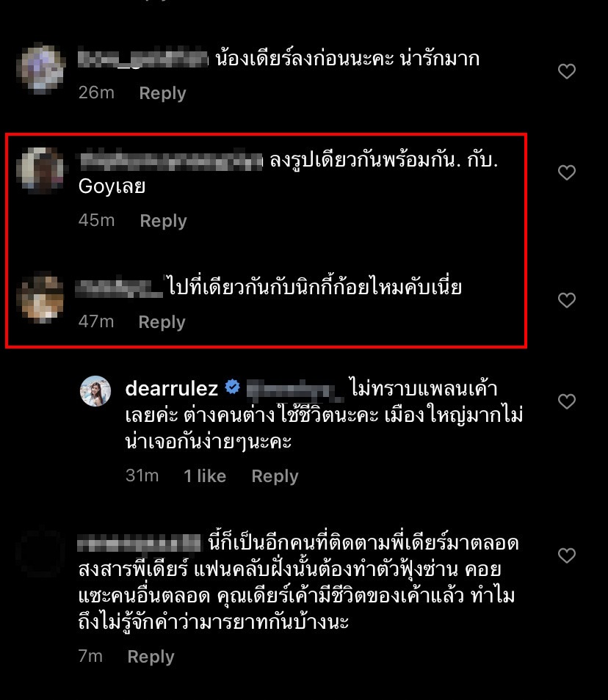Open dearrulez's profile picture

(x=95, y=391)
